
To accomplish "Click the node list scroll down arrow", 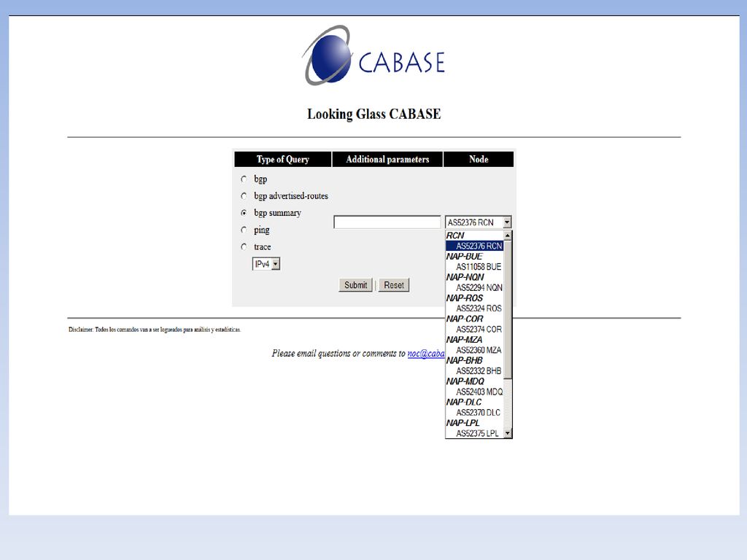I will [x=508, y=433].
